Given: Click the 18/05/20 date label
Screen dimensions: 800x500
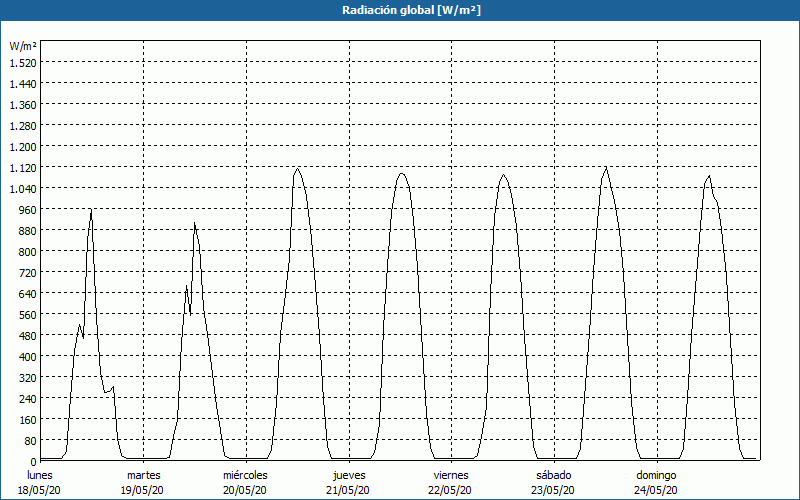Looking at the screenshot, I should tap(40, 490).
